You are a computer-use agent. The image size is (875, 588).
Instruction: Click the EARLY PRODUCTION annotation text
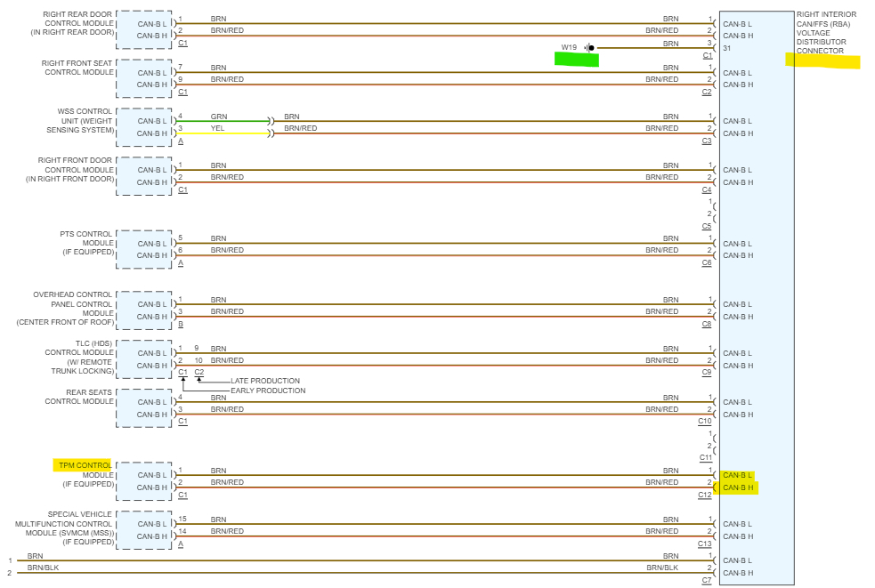click(x=268, y=391)
